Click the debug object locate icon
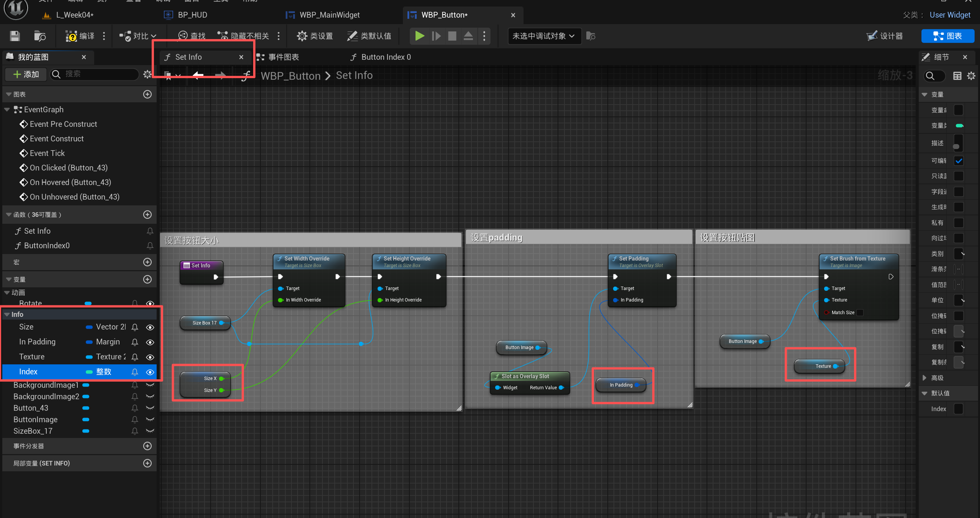Screen dimensions: 980x518 pos(591,36)
